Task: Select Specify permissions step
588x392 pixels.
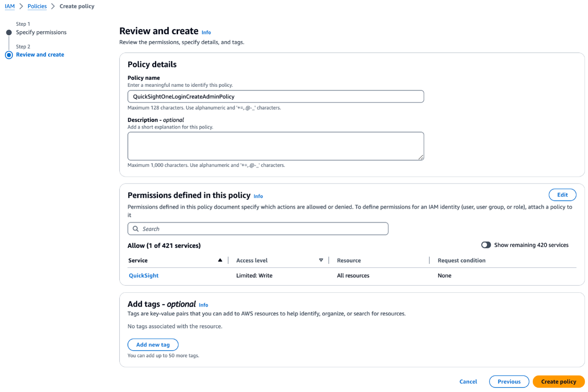Action: (41, 33)
